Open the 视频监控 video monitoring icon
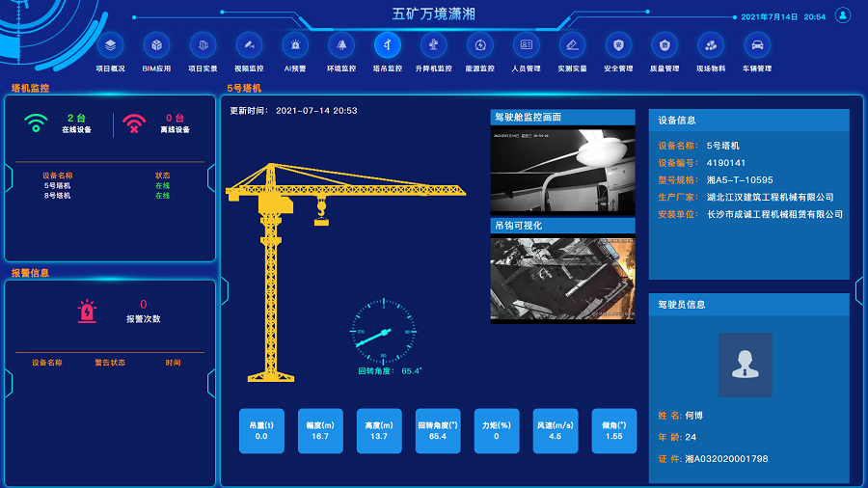Image resolution: width=868 pixels, height=488 pixels. [x=249, y=45]
